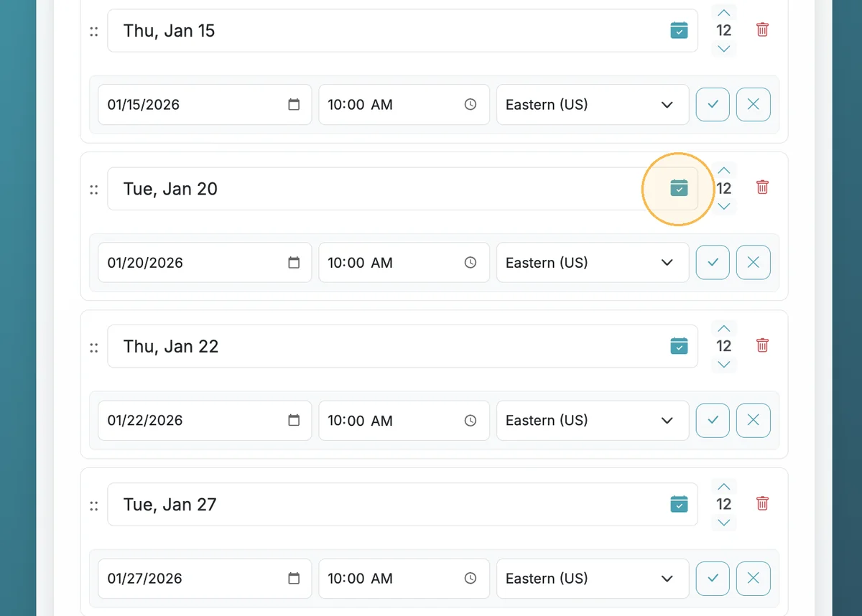Decrease the count with down chevron for Tue, Jan 20
Viewport: 862px width, 616px height.
click(x=724, y=207)
